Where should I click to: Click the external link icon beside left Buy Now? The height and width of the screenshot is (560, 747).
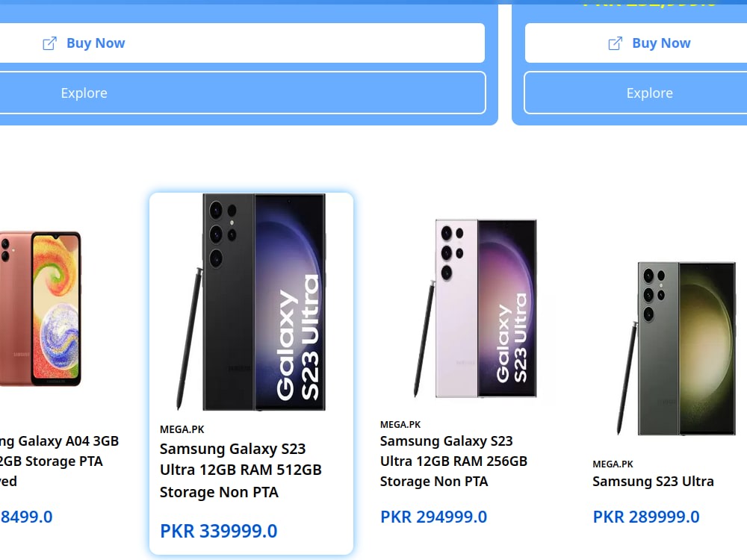tap(49, 43)
